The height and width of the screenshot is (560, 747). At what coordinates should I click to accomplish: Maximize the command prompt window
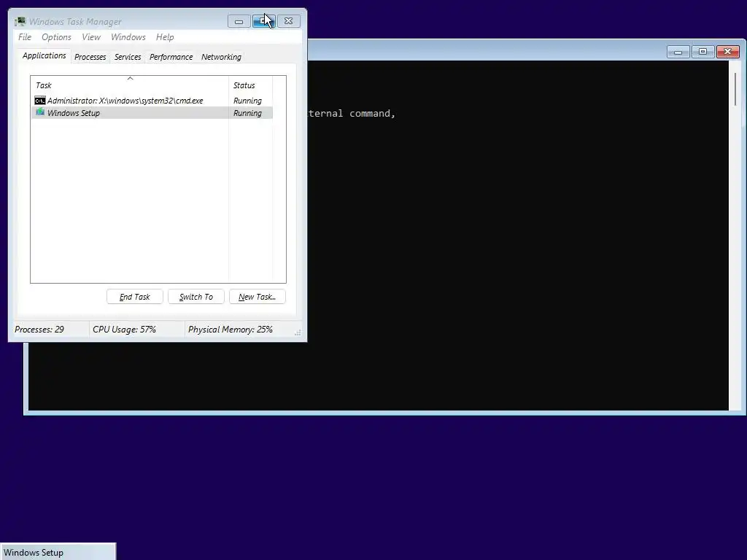point(703,52)
